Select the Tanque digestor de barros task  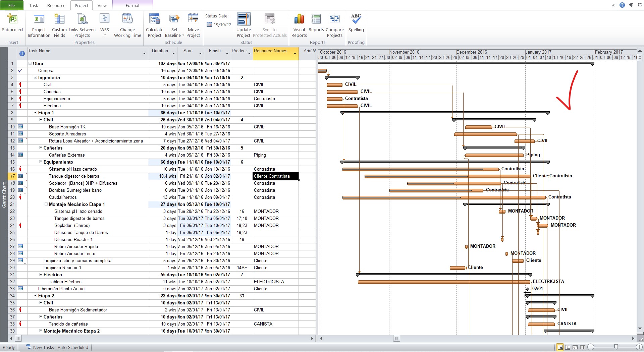(74, 176)
